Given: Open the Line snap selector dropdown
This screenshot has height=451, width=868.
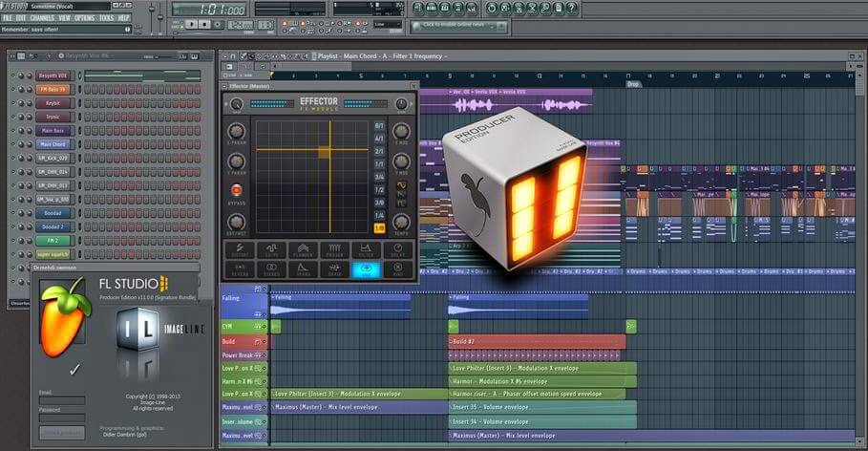Looking at the screenshot, I should tap(388, 25).
